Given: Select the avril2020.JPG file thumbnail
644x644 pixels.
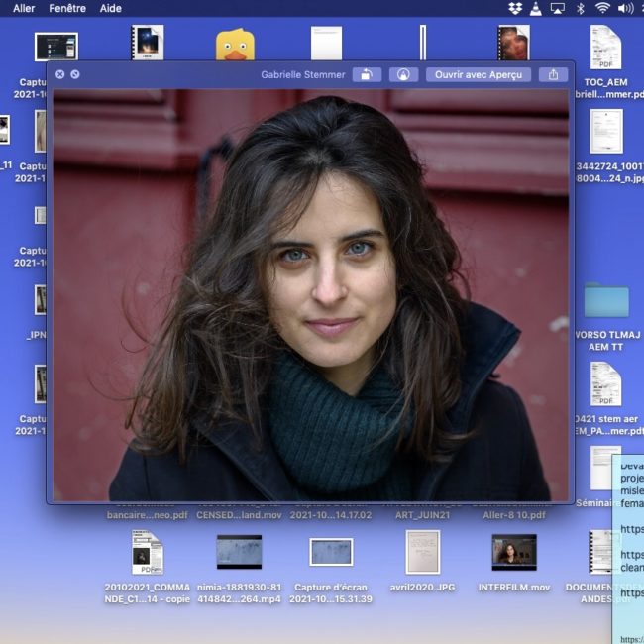Looking at the screenshot, I should point(422,552).
